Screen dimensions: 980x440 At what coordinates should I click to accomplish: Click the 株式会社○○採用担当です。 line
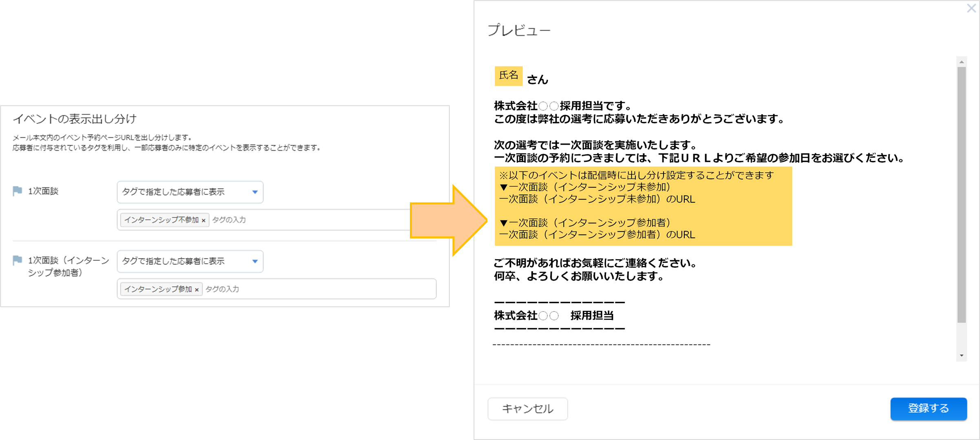click(x=563, y=106)
